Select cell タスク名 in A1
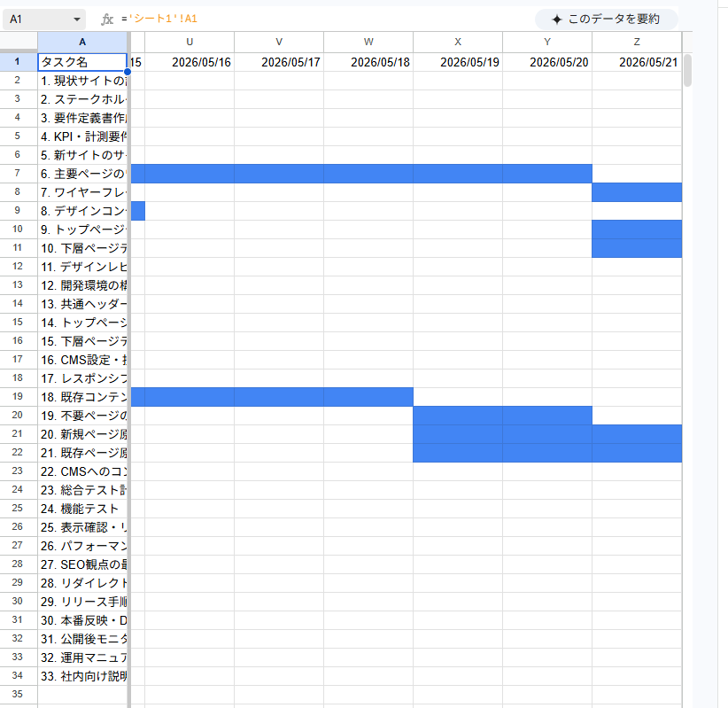The height and width of the screenshot is (708, 728). 82,62
